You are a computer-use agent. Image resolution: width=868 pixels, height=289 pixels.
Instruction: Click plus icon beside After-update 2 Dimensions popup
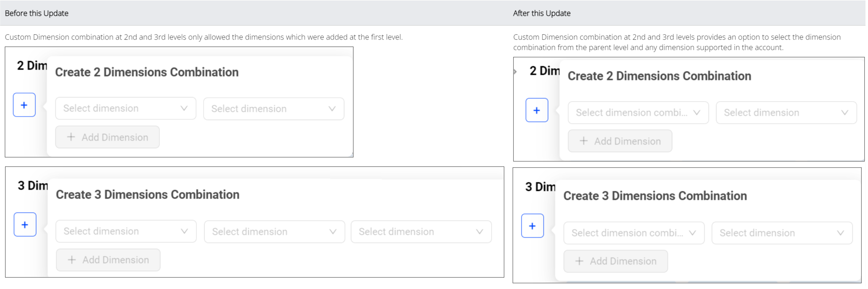(537, 110)
